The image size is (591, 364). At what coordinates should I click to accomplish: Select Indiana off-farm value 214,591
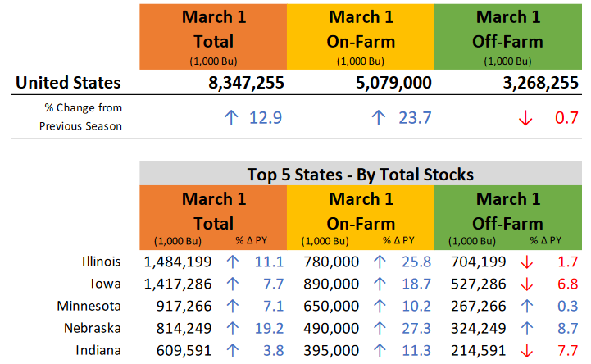(479, 351)
